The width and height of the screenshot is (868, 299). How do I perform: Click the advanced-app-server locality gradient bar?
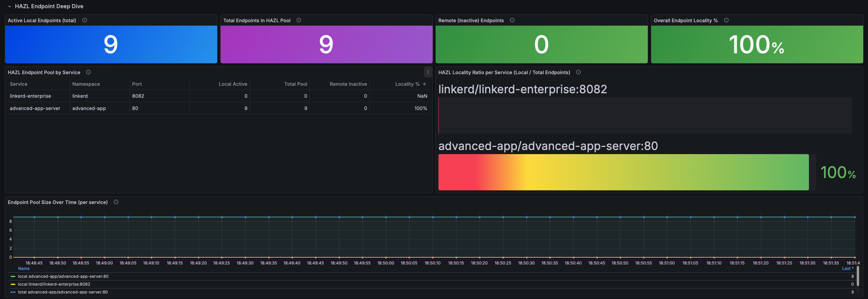[x=623, y=172]
